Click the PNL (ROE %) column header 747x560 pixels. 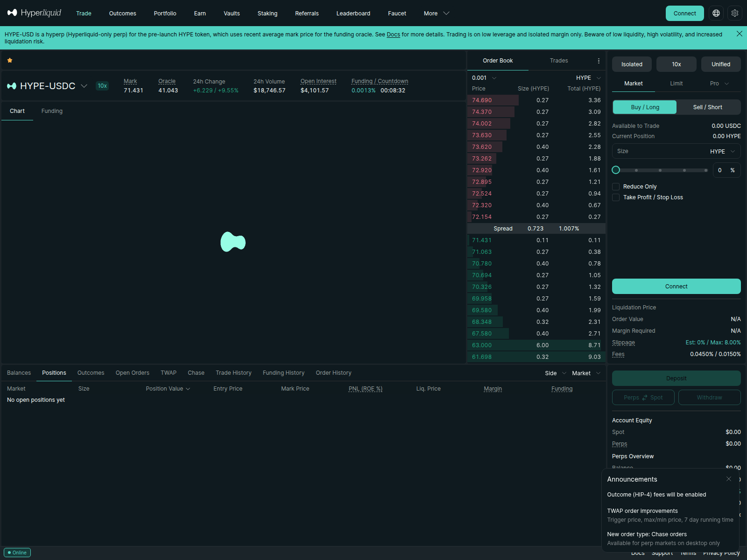366,389
